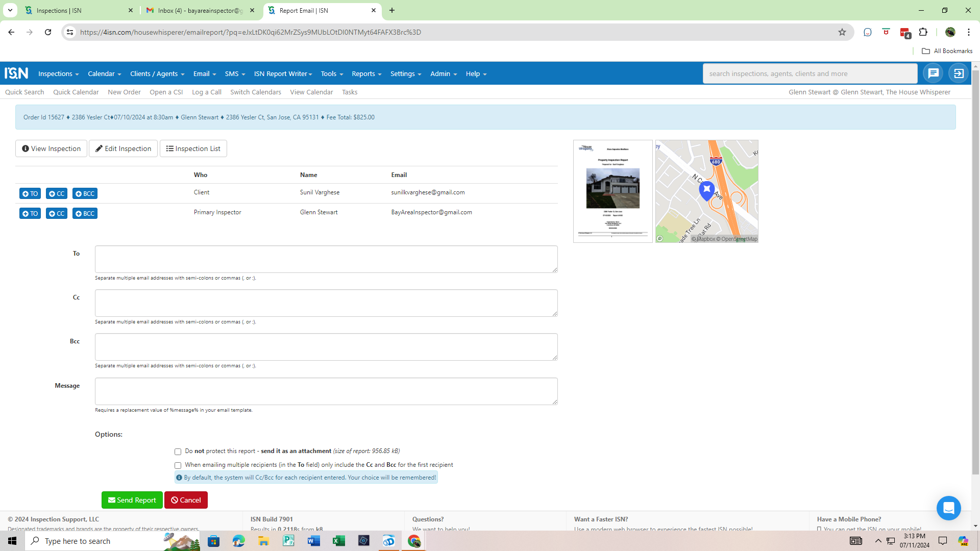
Task: Focus the Message text field
Action: pyautogui.click(x=326, y=391)
